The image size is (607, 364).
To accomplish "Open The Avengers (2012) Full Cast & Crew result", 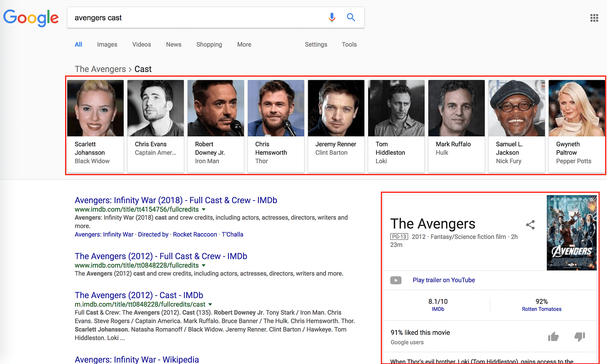I will click(161, 256).
